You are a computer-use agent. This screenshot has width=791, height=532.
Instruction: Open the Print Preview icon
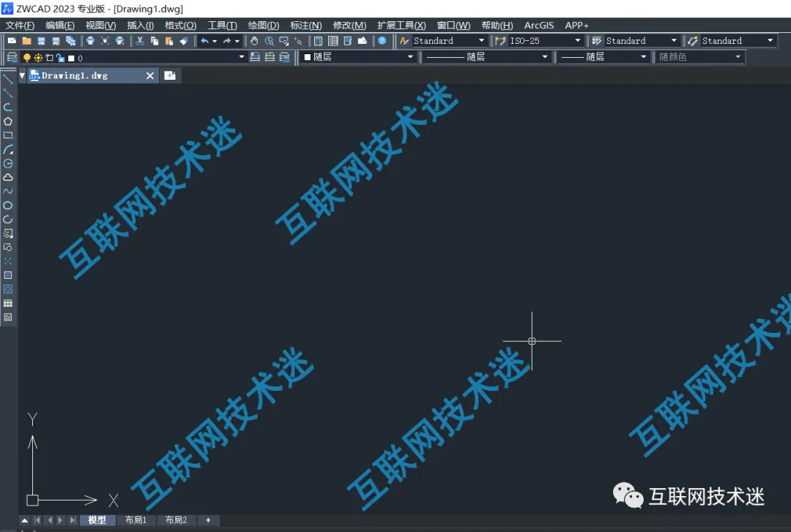pos(105,41)
